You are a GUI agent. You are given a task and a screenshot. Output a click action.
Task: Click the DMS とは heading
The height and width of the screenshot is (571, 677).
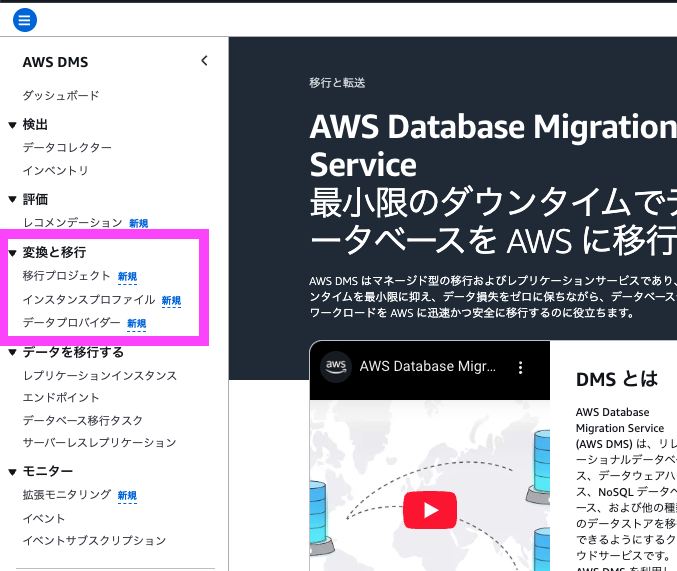(617, 379)
